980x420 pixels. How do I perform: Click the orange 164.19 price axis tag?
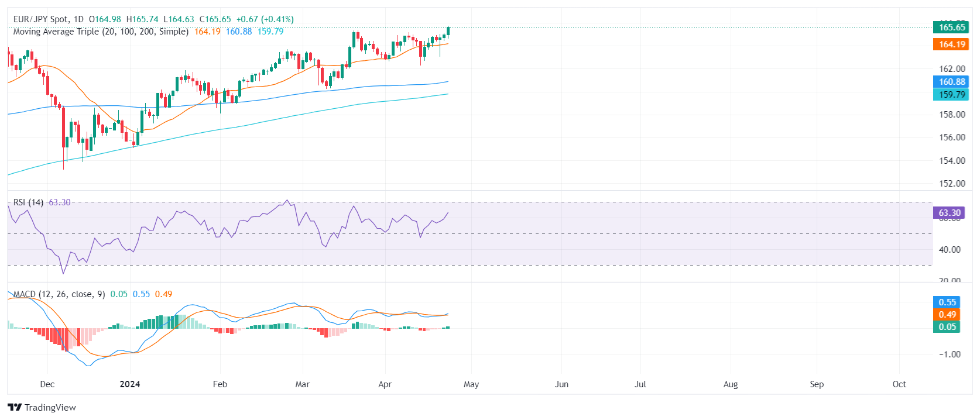point(951,44)
